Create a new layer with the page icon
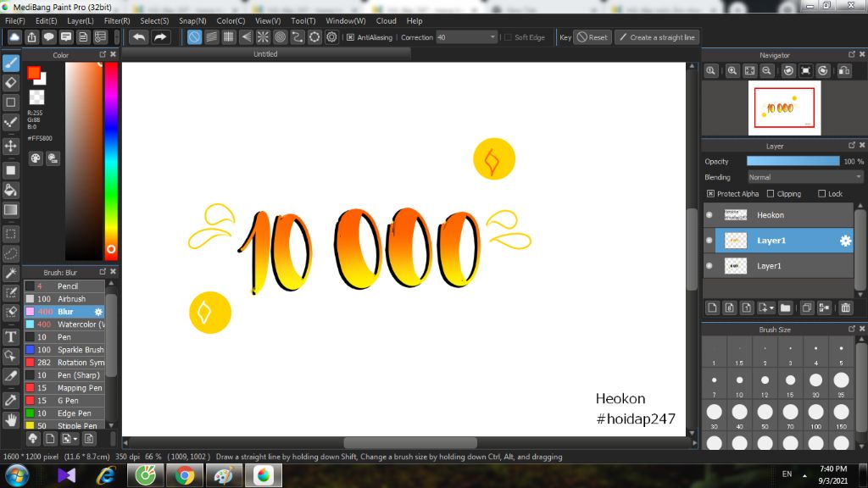 coord(712,308)
